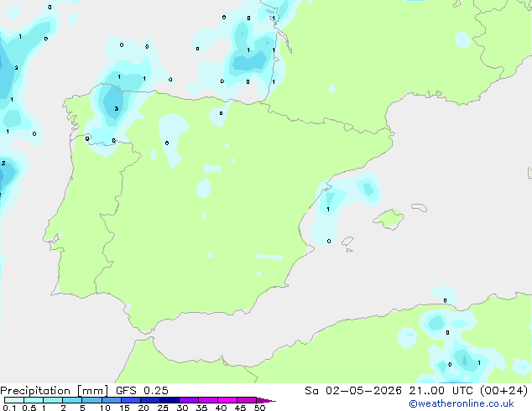Pick the 35–40 mm legend swatch

click(x=207, y=400)
